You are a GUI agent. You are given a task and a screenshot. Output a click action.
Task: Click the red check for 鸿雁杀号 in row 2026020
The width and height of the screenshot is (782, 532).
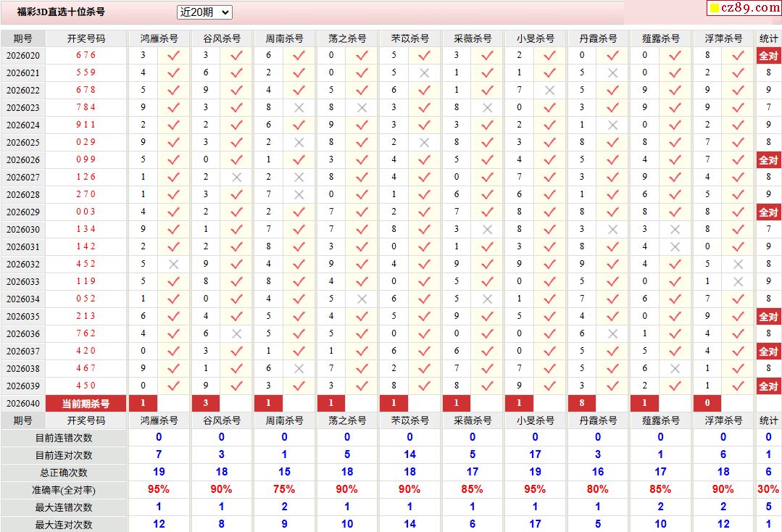tap(173, 55)
